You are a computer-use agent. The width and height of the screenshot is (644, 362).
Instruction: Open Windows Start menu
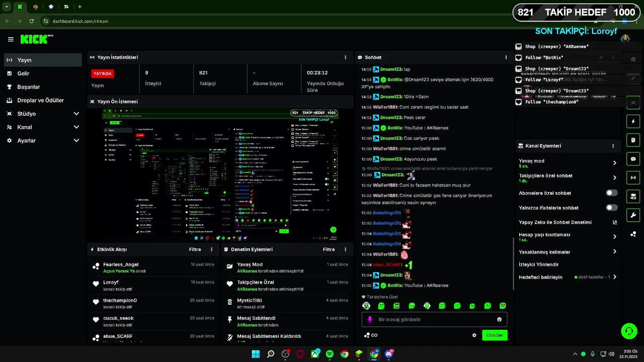point(256,354)
